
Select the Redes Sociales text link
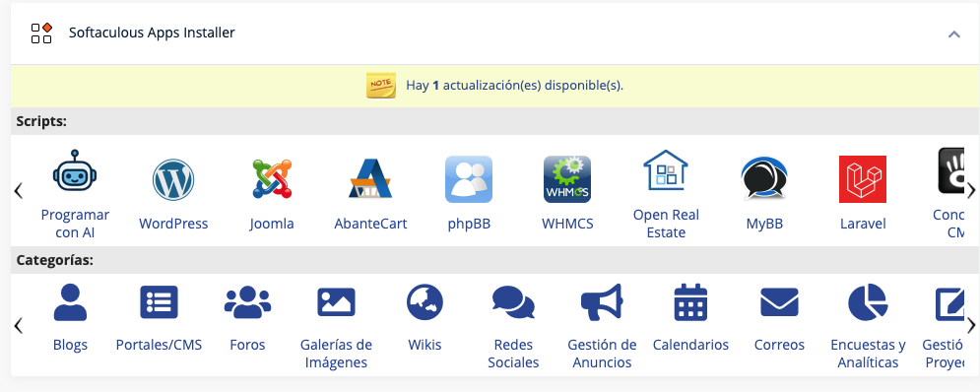click(513, 354)
